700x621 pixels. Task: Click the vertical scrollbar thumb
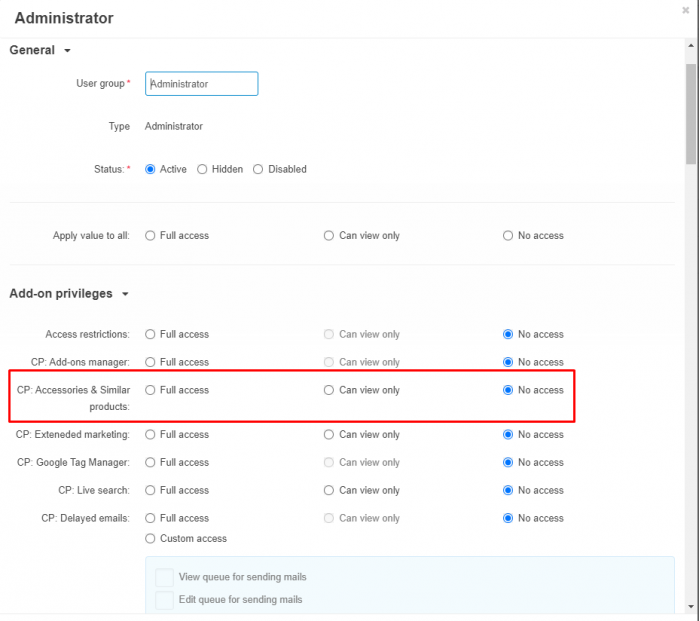[x=691, y=114]
